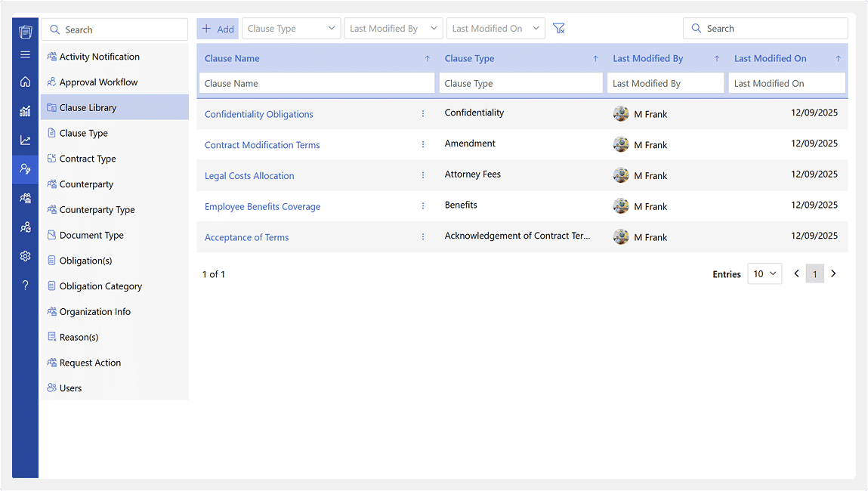Image resolution: width=868 pixels, height=491 pixels.
Task: Select Approval Workflow in the side menu
Action: click(x=98, y=82)
